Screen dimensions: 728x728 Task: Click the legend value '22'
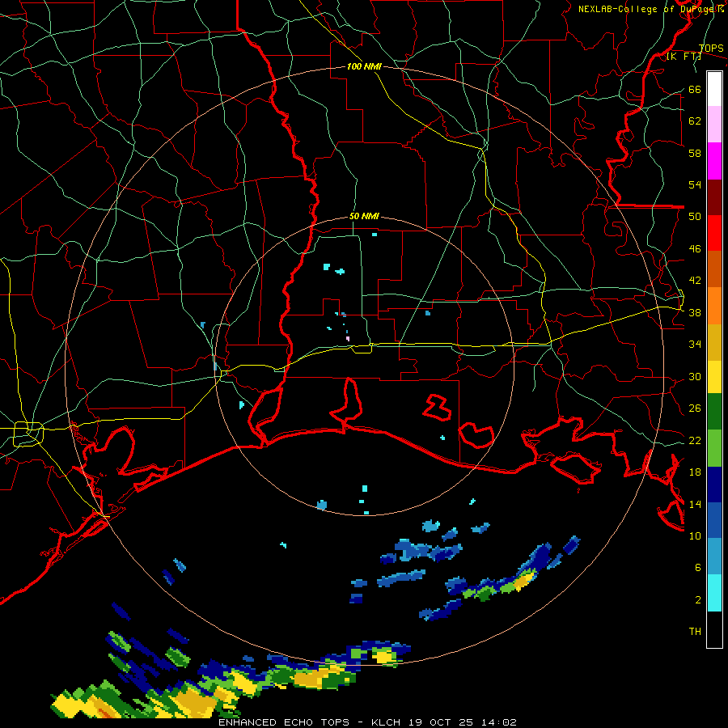point(695,440)
